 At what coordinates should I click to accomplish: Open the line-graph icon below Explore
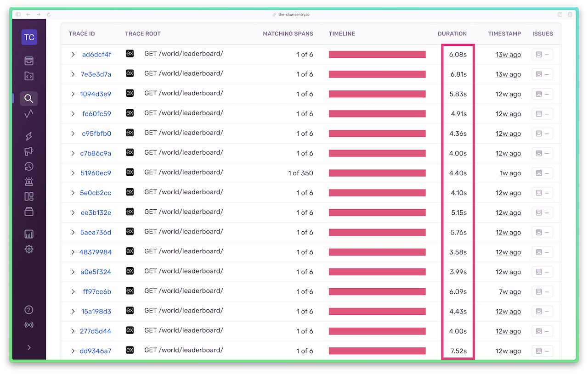coord(29,114)
